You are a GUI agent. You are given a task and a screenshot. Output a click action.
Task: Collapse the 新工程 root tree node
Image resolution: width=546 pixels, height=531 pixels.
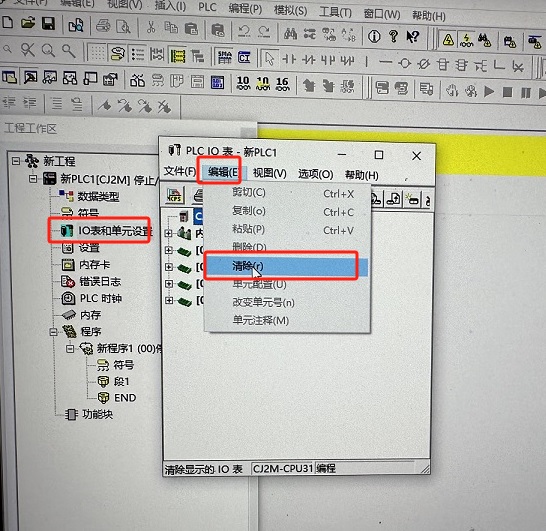(16, 161)
